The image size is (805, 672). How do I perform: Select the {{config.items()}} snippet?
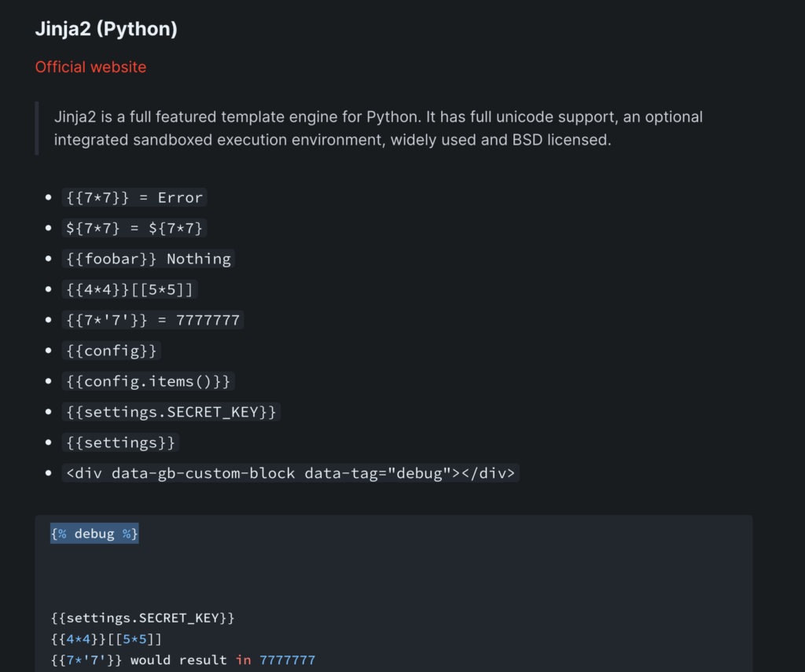click(149, 381)
